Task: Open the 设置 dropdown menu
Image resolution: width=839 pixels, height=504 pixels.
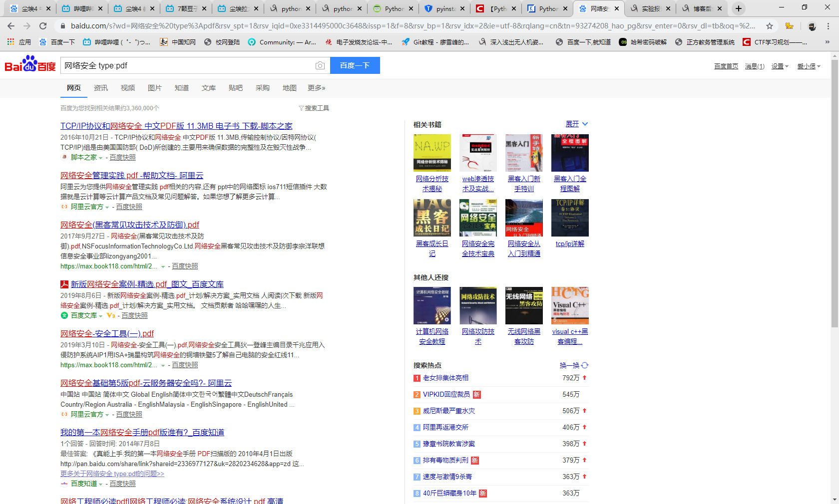Action: pyautogui.click(x=780, y=66)
